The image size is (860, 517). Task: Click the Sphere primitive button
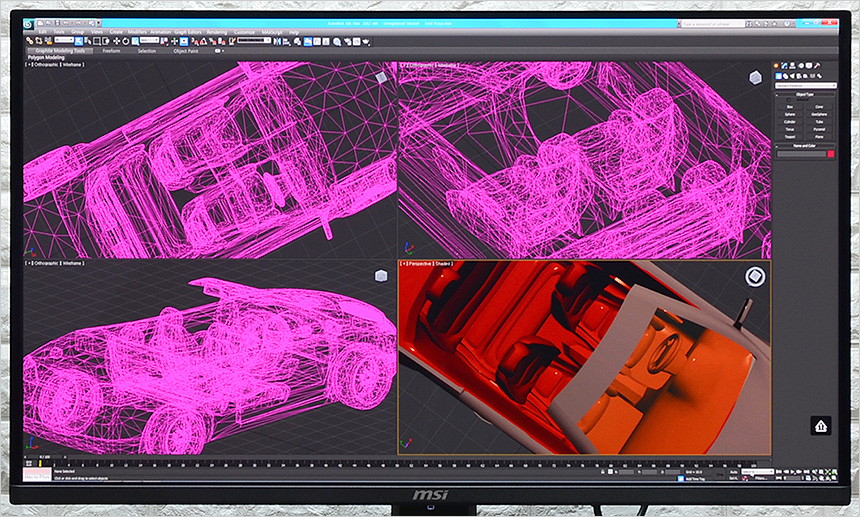point(790,114)
